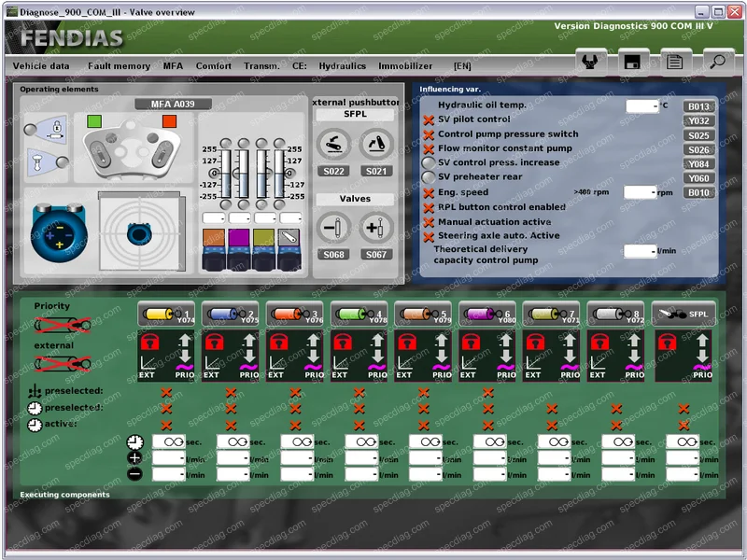This screenshot has height=560, width=747.
Task: Open the wrench diagnostics tool icon
Action: 592,63
